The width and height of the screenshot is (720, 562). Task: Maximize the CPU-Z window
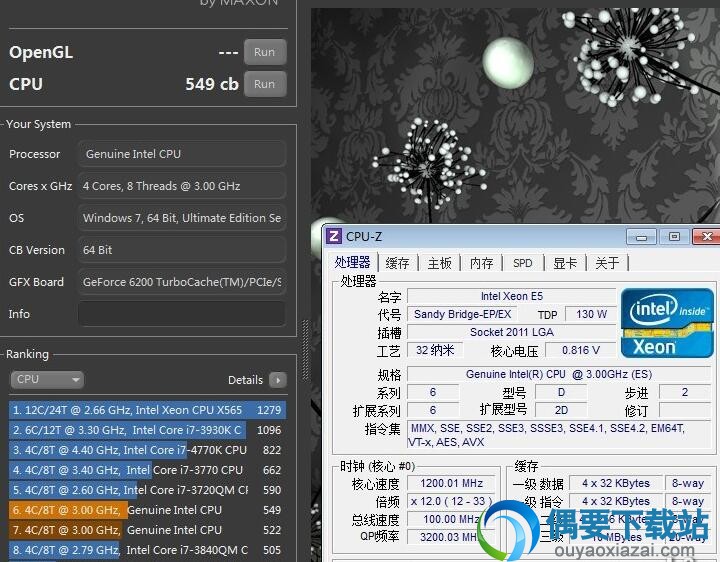click(x=674, y=237)
